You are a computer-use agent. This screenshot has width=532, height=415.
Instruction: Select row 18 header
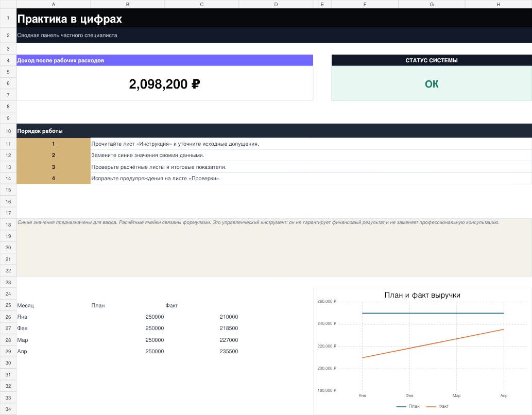tap(8, 224)
